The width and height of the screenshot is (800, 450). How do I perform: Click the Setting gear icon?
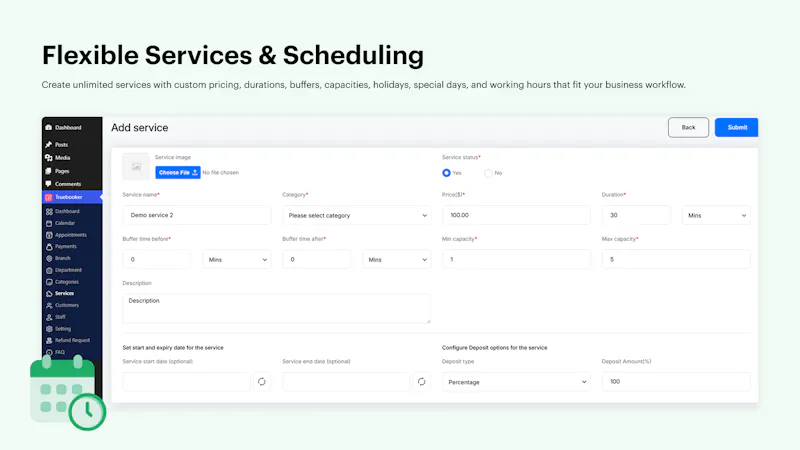tap(49, 329)
